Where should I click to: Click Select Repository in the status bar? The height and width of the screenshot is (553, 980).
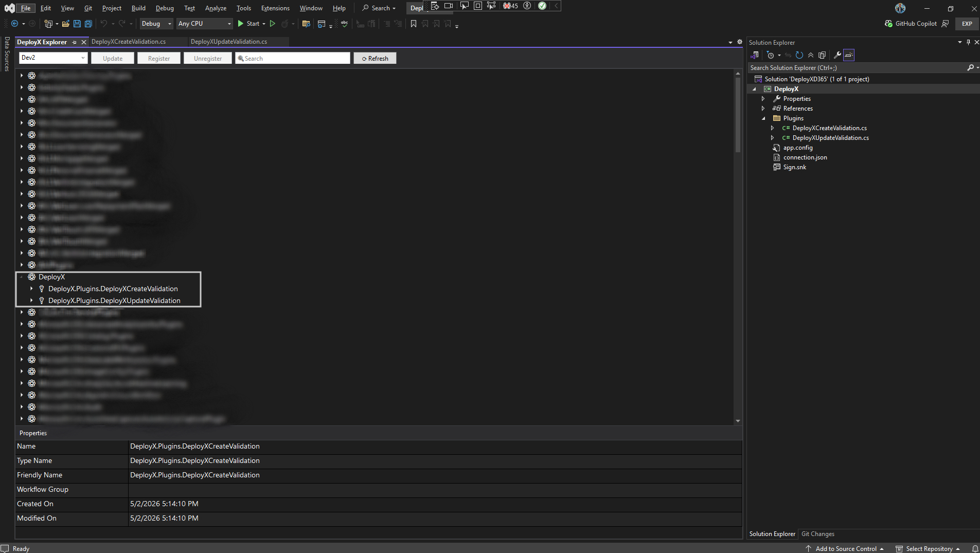tap(928, 549)
